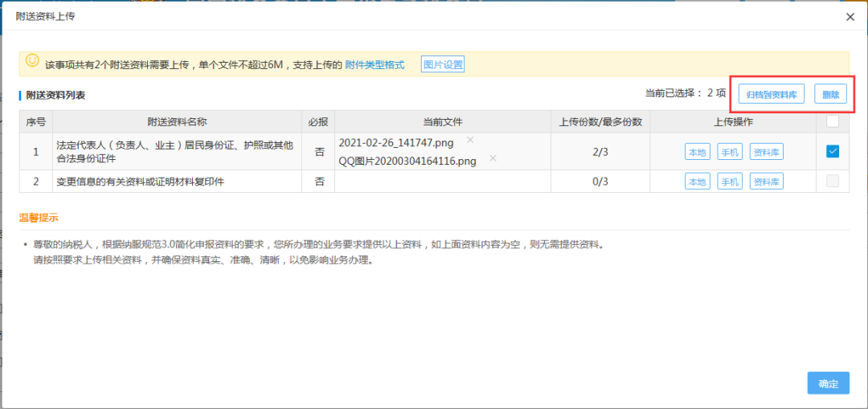Click the smiley icon in notice bar

(33, 60)
